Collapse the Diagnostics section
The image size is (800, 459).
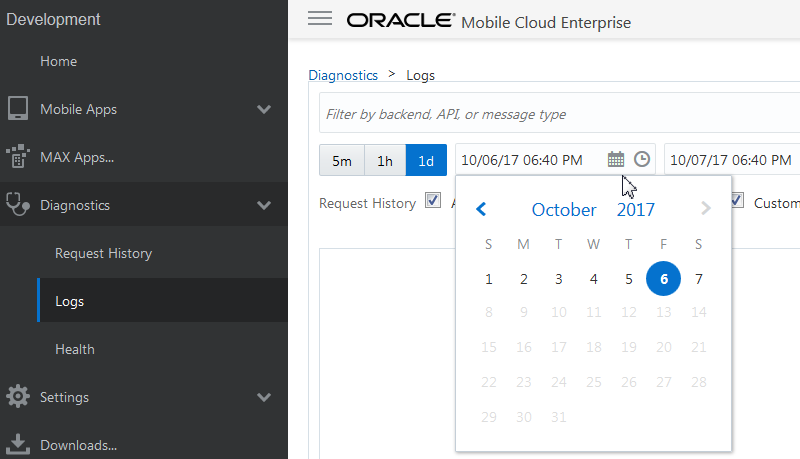pyautogui.click(x=264, y=205)
